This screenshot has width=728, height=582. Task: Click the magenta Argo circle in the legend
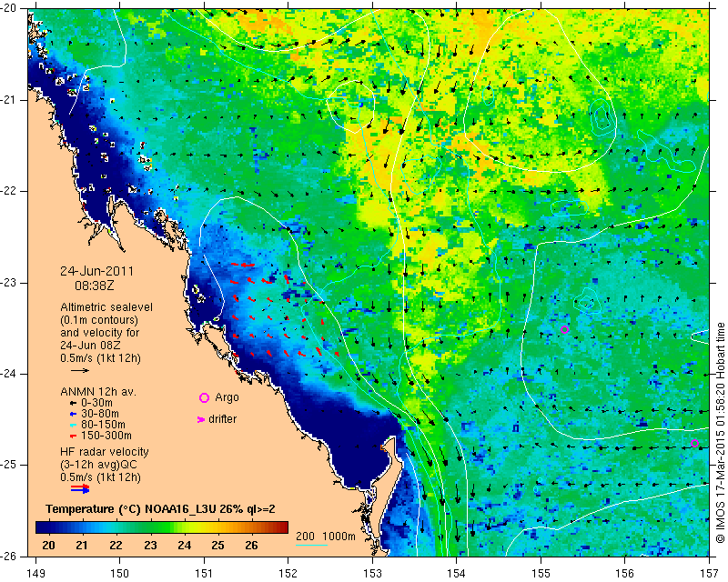pyautogui.click(x=204, y=397)
